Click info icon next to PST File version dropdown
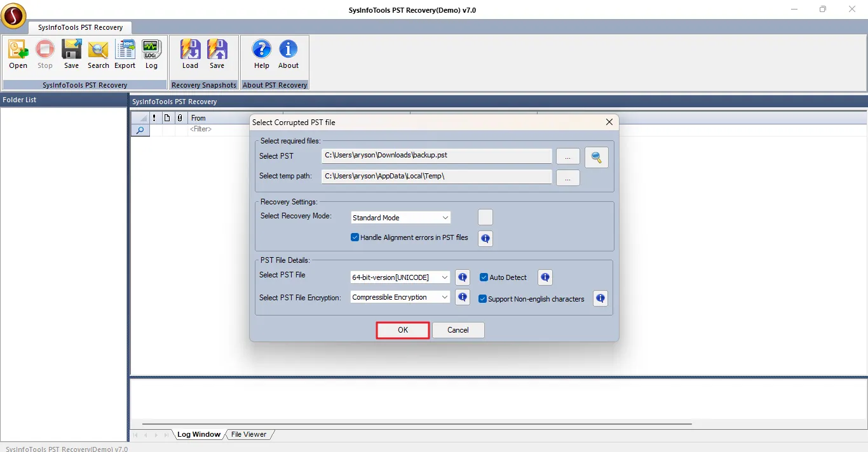868x452 pixels. (463, 277)
